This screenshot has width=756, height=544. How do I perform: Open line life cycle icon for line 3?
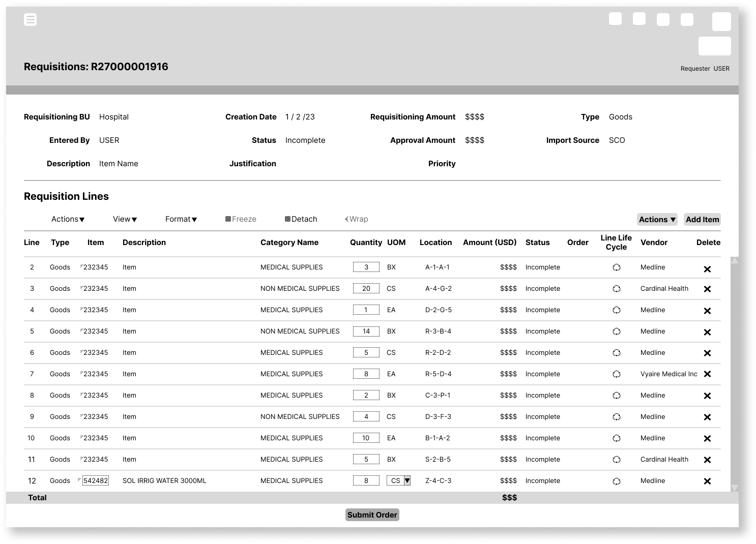[617, 289]
